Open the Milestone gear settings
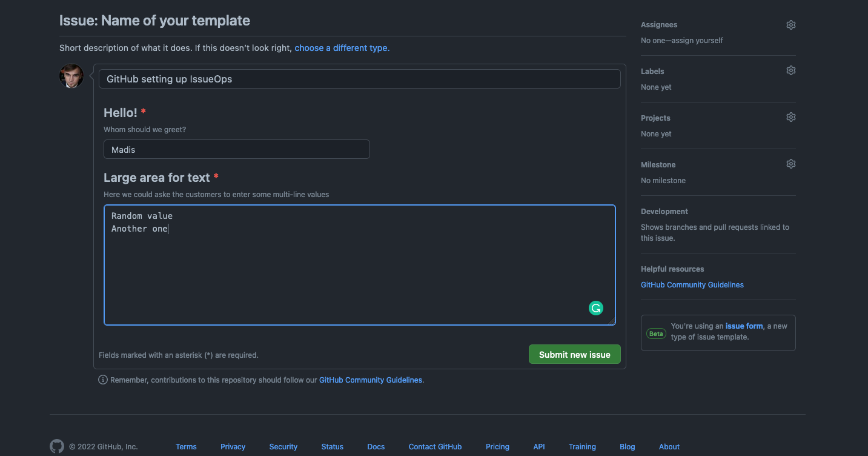 pyautogui.click(x=790, y=164)
